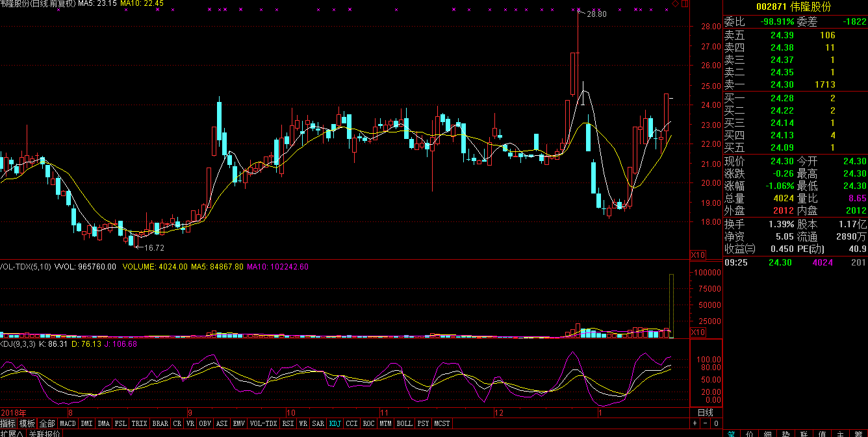Switch indicator to ROC
868x437 pixels.
click(368, 423)
